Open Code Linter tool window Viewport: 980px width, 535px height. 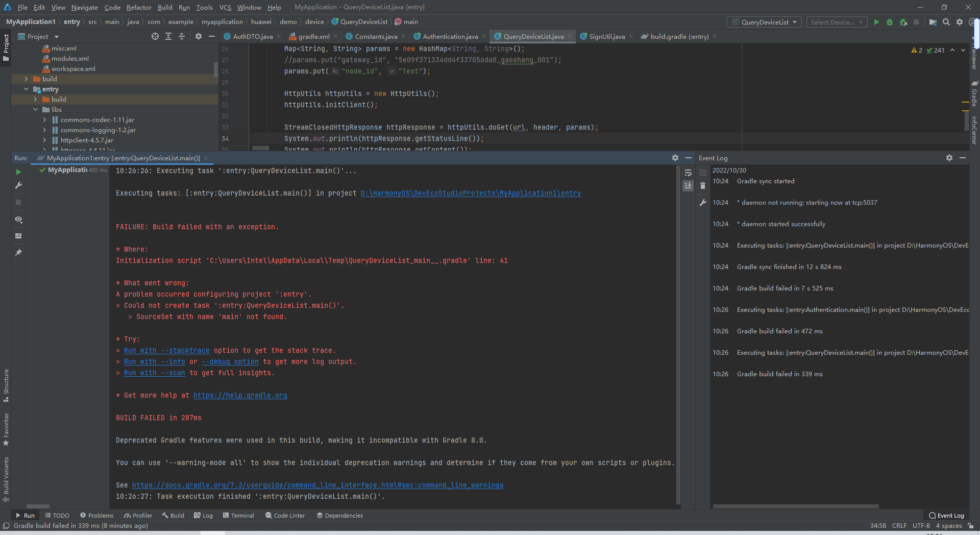pos(285,516)
